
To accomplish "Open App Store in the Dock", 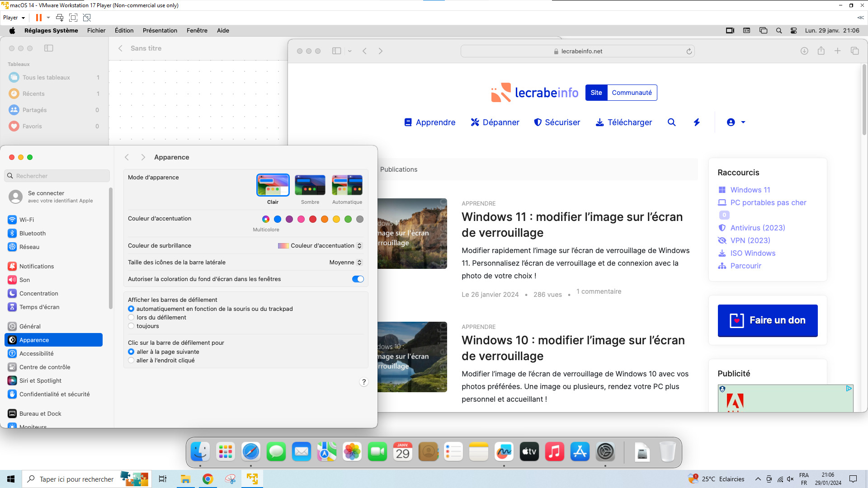I will coord(580,451).
